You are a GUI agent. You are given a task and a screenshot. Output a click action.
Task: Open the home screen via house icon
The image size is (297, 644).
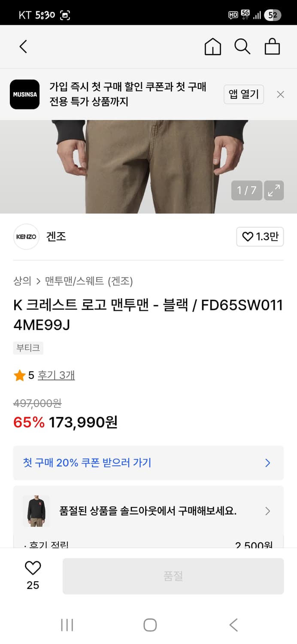tap(212, 46)
